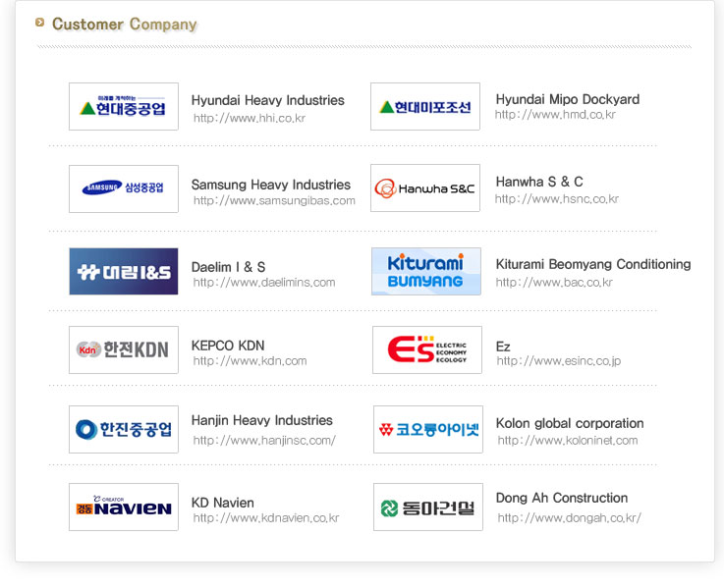Visit http://www.hmd.co.kr link
724x588 pixels.
click(555, 115)
